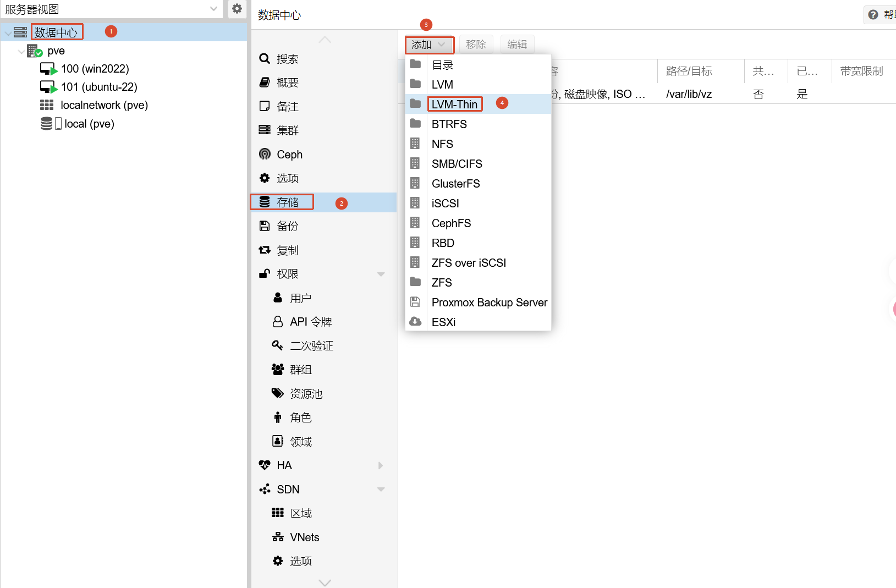Screen dimensions: 896x588
Task: Collapse the pve node arrow
Action: coord(21,51)
